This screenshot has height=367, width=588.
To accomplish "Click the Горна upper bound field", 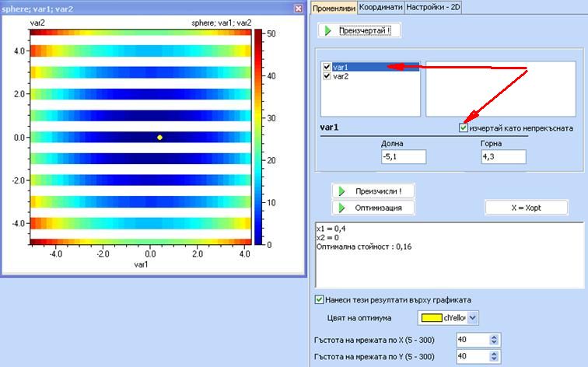I will (x=502, y=157).
